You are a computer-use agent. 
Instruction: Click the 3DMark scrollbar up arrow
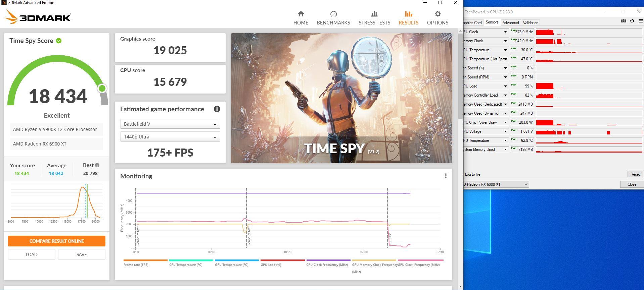[x=460, y=31]
